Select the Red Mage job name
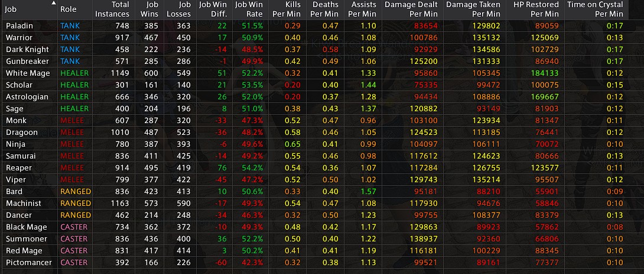 [x=24, y=250]
